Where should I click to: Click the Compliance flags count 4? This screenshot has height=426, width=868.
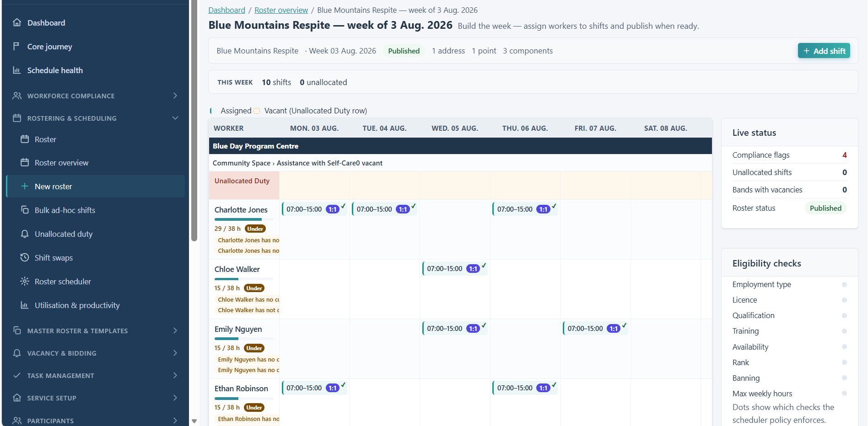[844, 155]
